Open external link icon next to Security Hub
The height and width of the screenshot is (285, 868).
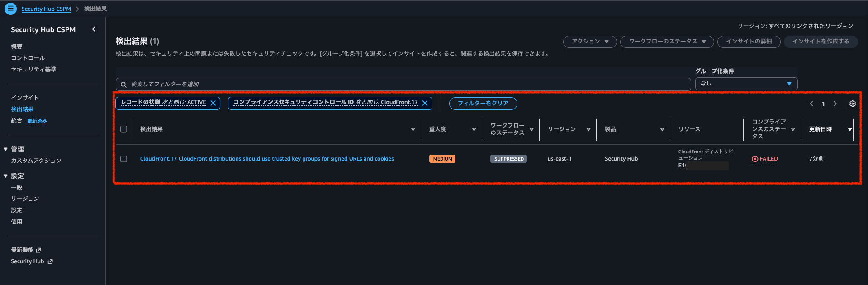click(x=50, y=261)
